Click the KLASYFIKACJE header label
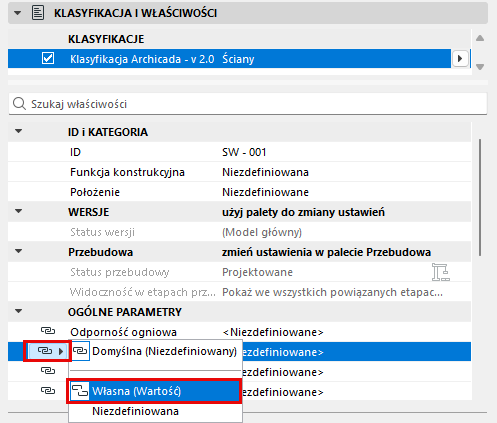Viewport: 497px width, 423px height. click(106, 39)
